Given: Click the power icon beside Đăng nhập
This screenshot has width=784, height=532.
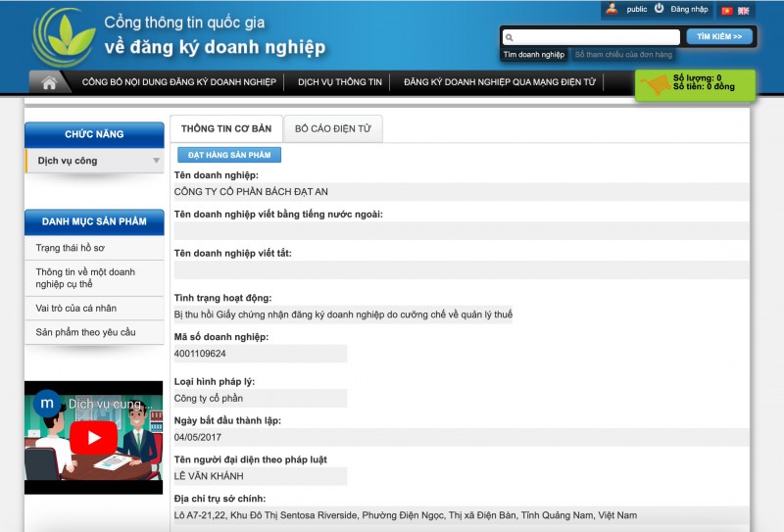Looking at the screenshot, I should 660,9.
